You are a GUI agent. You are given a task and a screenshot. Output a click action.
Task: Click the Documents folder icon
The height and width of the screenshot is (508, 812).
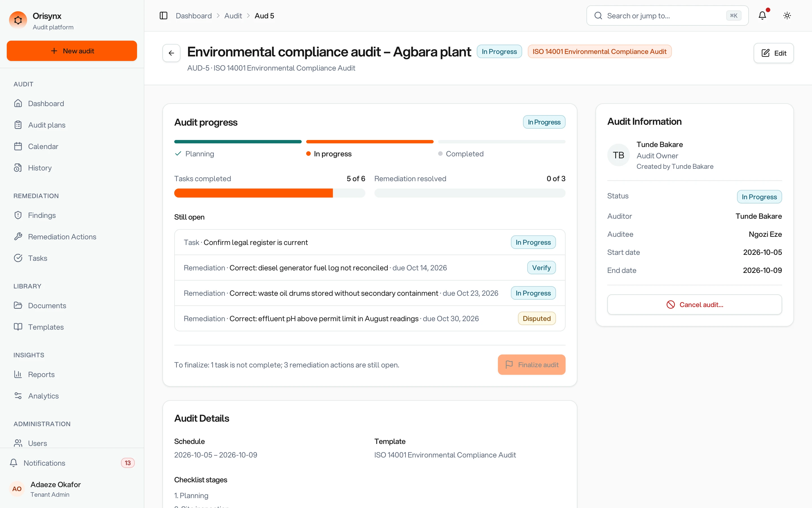tap(18, 306)
